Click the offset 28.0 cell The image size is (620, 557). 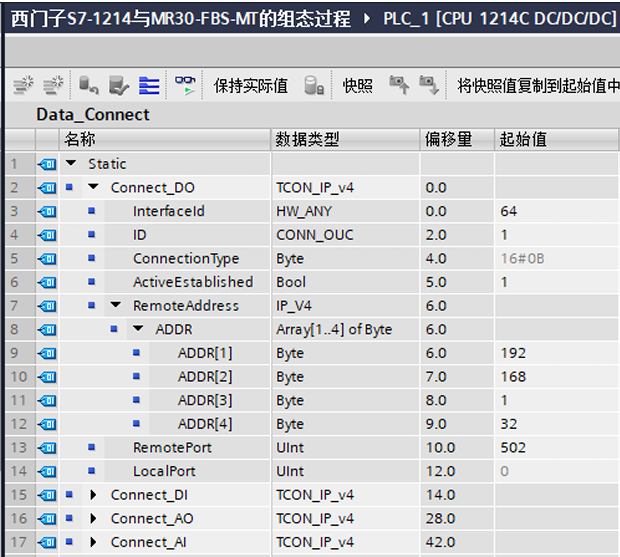[x=457, y=518]
